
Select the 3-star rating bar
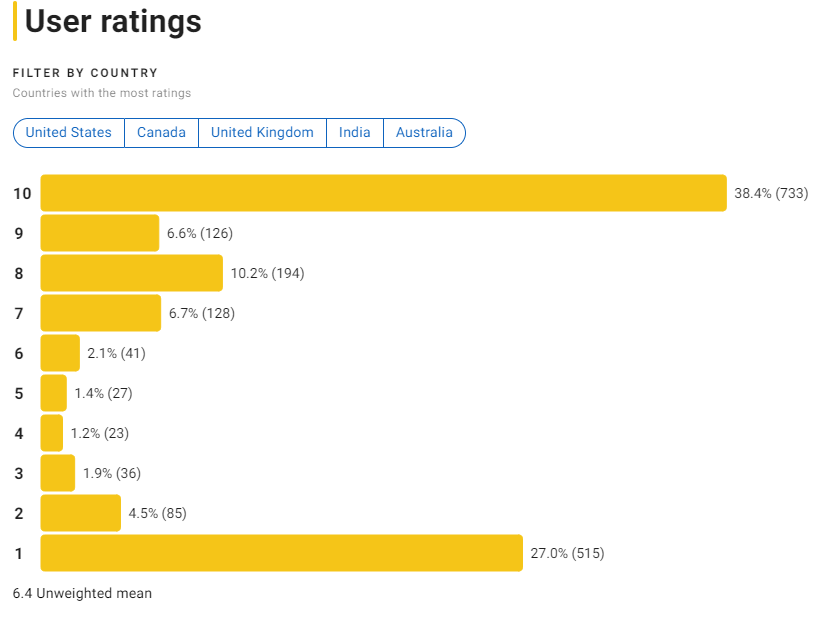click(x=58, y=473)
